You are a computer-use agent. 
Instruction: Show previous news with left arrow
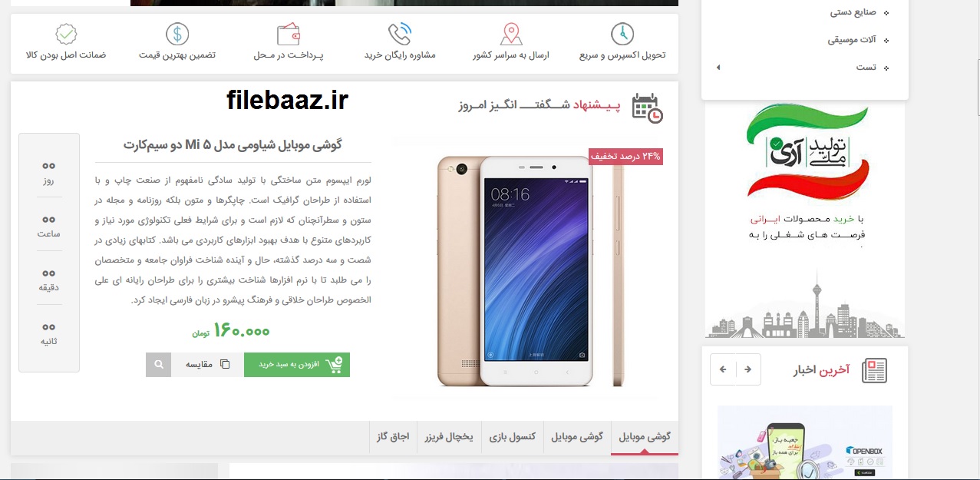click(x=723, y=369)
